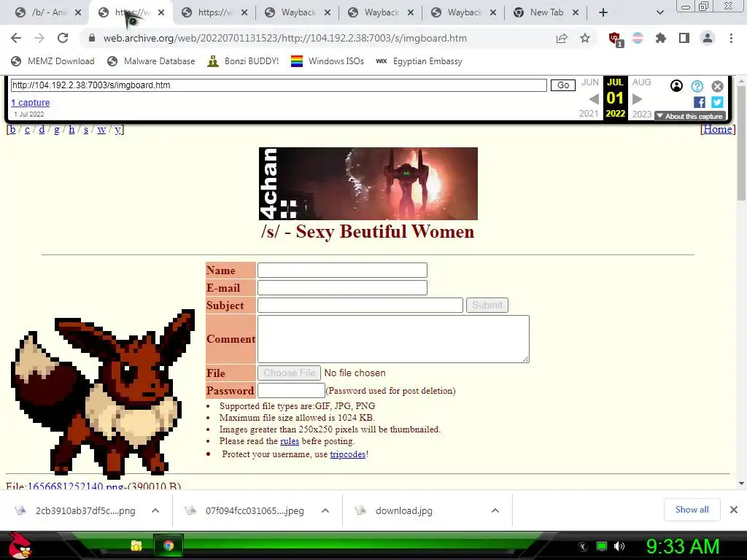Viewport: 747px width, 560px height.
Task: Go back with the browser back arrow
Action: pyautogui.click(x=16, y=38)
